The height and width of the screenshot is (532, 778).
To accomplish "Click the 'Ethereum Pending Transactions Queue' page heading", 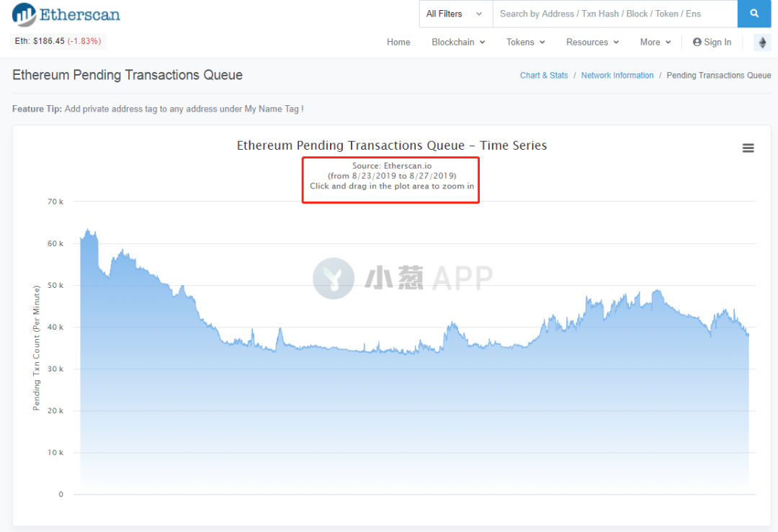I will point(128,75).
